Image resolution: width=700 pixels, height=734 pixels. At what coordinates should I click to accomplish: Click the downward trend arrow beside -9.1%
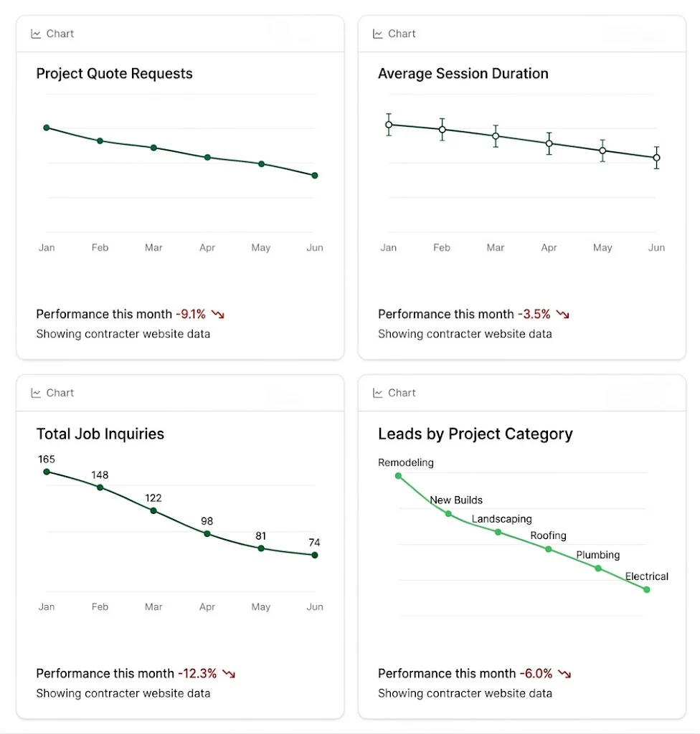(218, 314)
